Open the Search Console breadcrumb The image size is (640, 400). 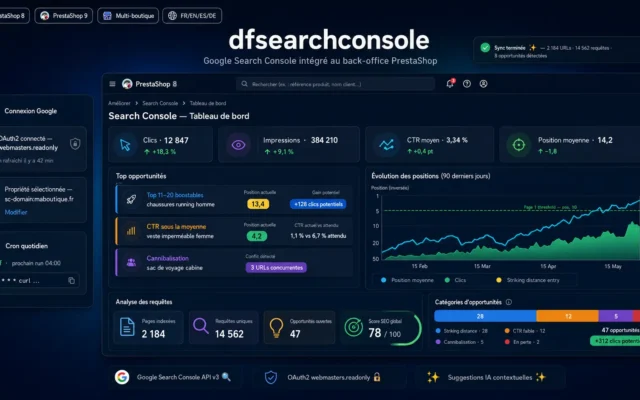pyautogui.click(x=160, y=103)
